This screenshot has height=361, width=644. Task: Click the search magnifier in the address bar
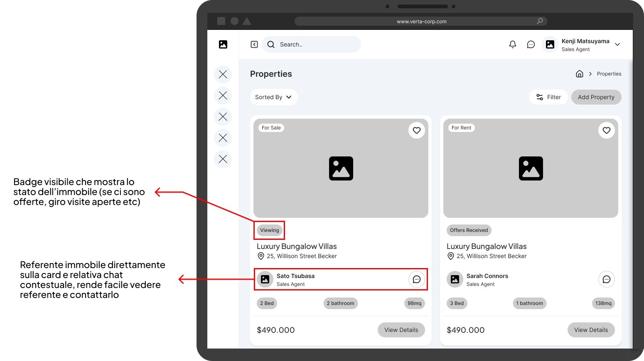(x=540, y=21)
